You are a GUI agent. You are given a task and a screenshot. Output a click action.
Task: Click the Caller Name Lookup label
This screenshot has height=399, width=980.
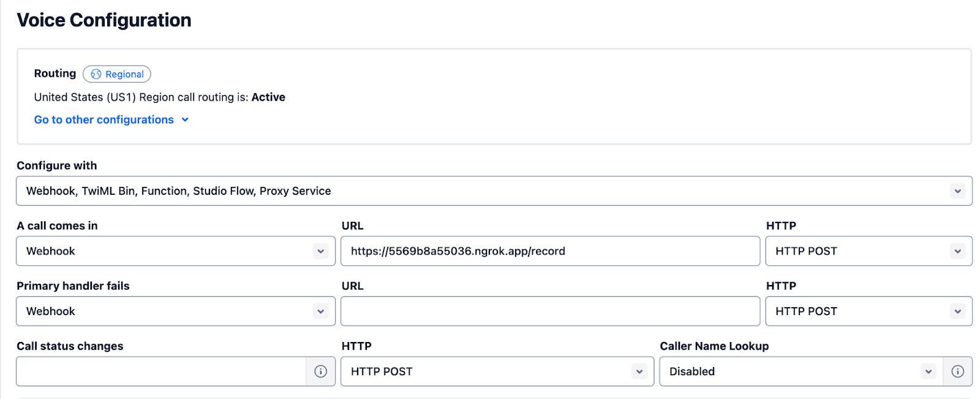tap(714, 346)
